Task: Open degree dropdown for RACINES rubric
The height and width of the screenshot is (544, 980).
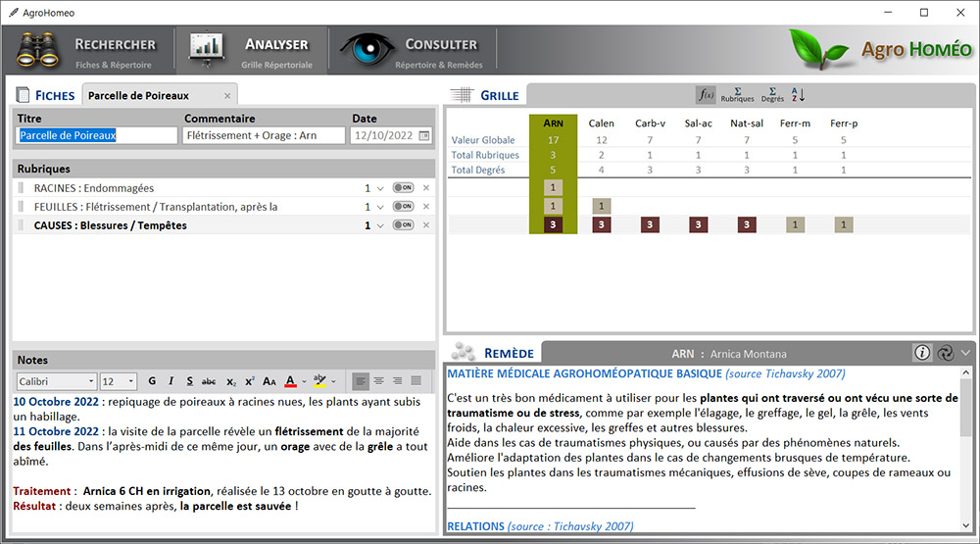Action: coord(380,188)
